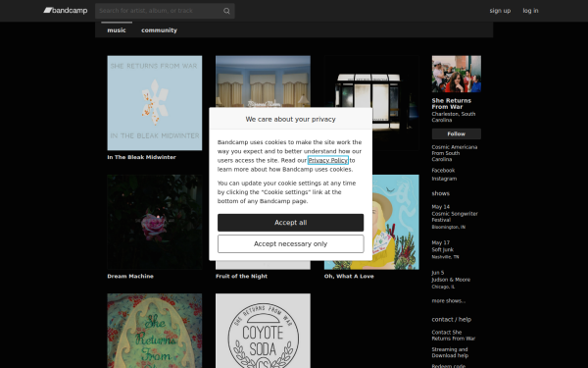Click the Charleston, South Carolina location text
588x368 pixels.
(x=454, y=117)
